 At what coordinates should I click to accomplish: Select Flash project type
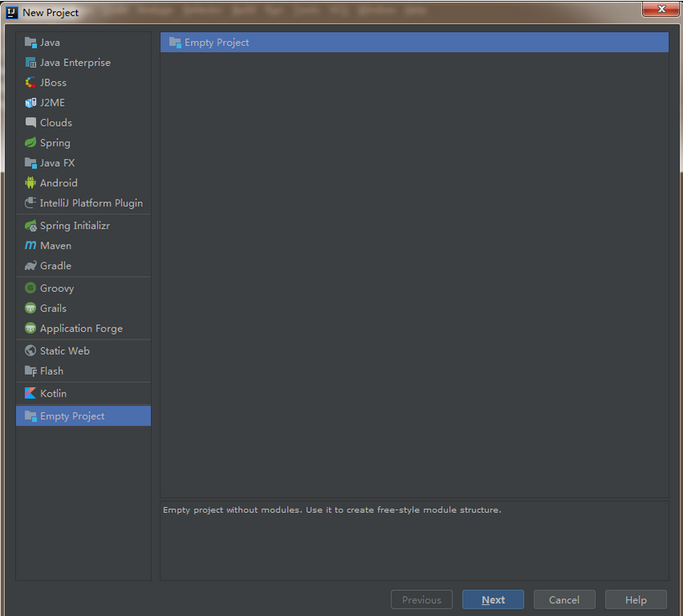point(83,370)
